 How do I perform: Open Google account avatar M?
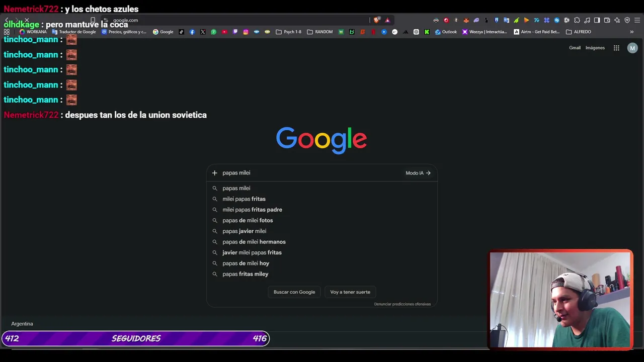(x=632, y=48)
